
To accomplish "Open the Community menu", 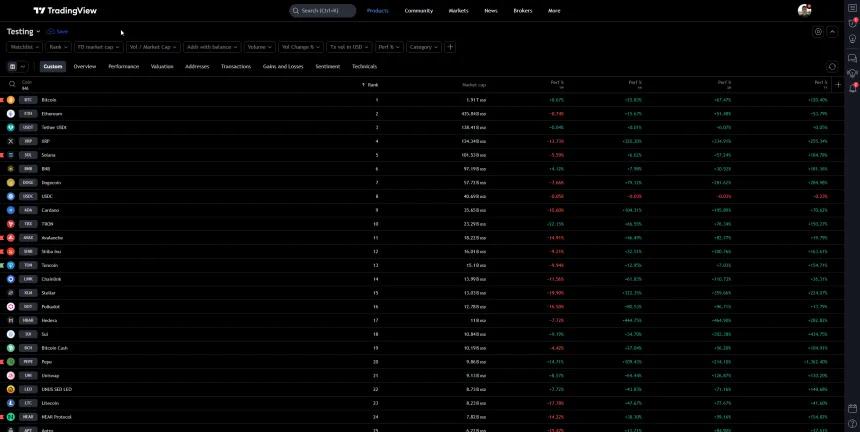I will [418, 10].
